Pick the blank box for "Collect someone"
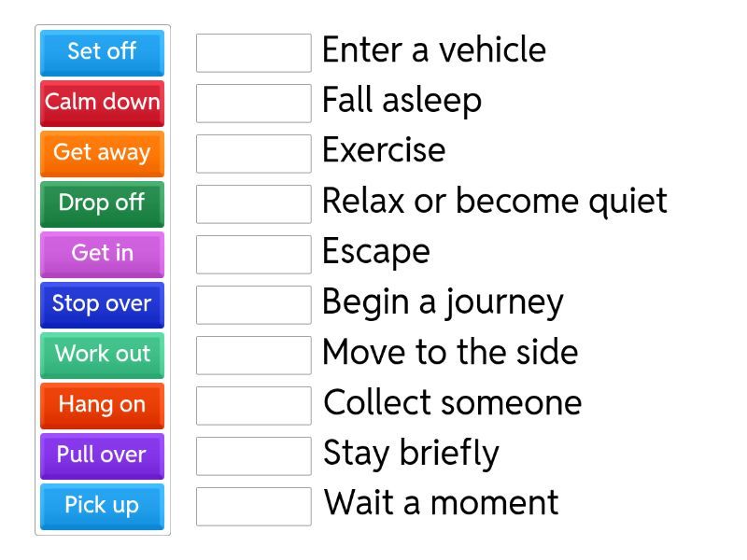747x560 pixels. pos(253,406)
